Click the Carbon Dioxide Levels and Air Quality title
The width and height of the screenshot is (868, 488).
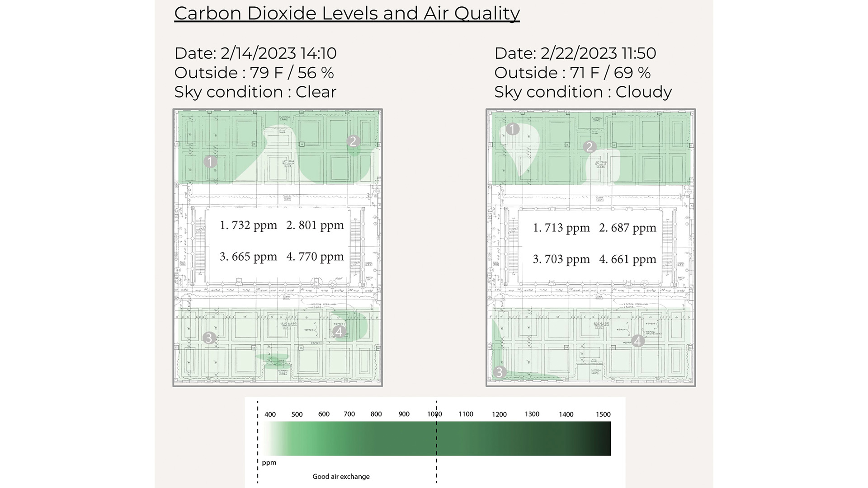point(347,13)
